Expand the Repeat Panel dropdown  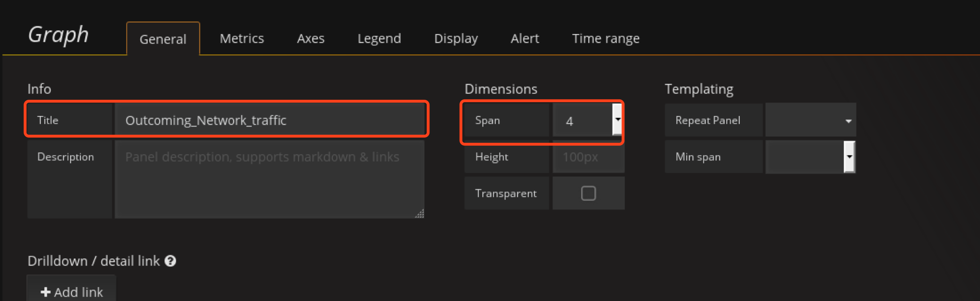(810, 121)
